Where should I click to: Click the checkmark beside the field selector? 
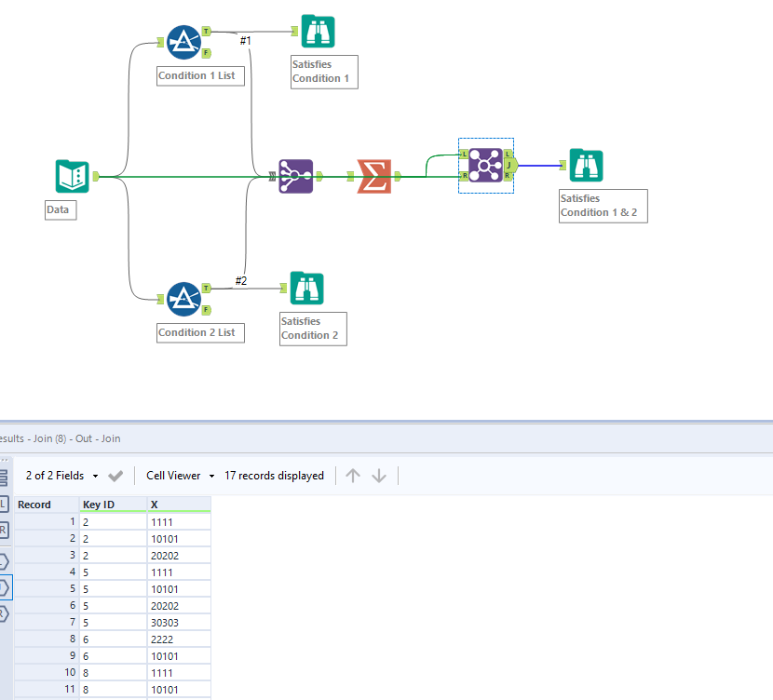click(115, 475)
